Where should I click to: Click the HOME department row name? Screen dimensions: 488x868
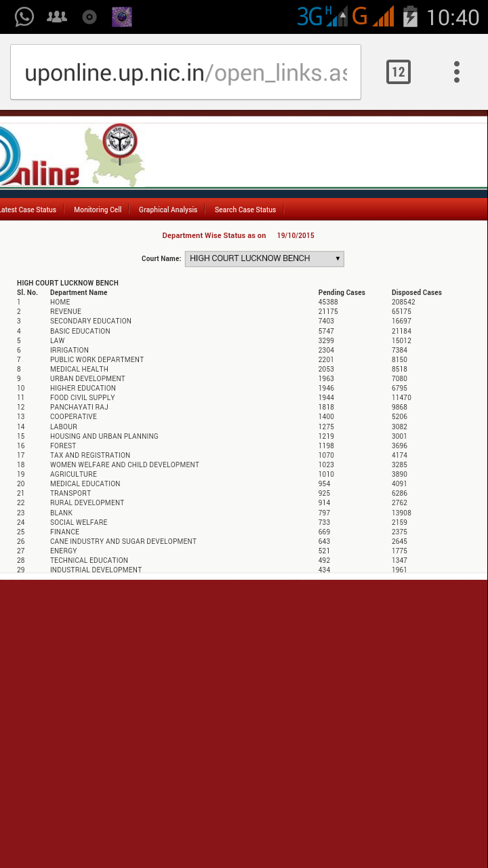pyautogui.click(x=60, y=302)
